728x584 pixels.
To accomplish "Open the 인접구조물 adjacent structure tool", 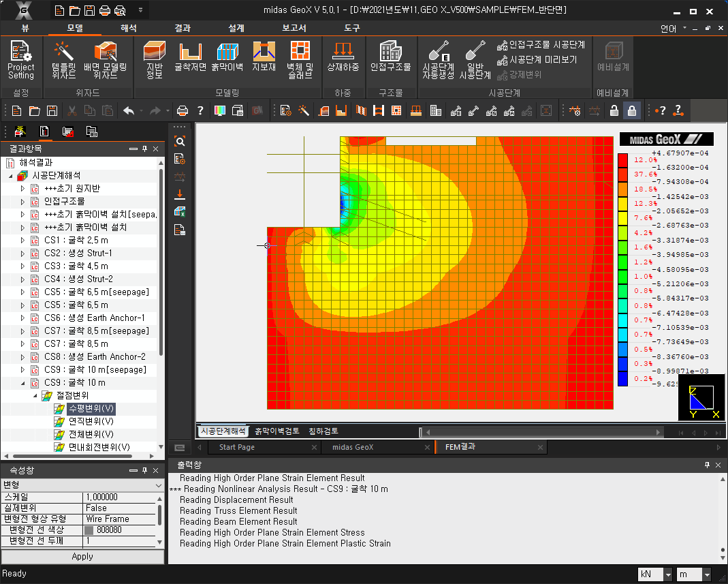I will point(390,60).
